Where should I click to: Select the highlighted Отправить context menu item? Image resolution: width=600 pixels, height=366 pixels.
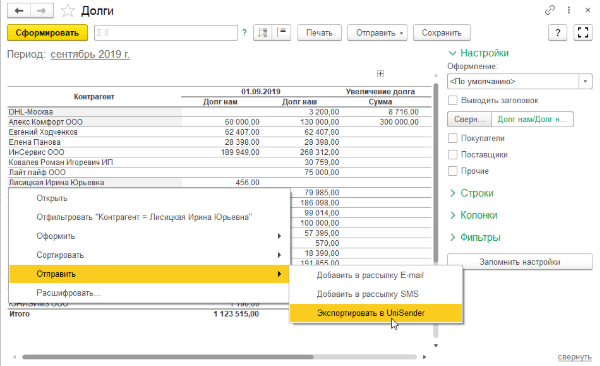pyautogui.click(x=149, y=274)
